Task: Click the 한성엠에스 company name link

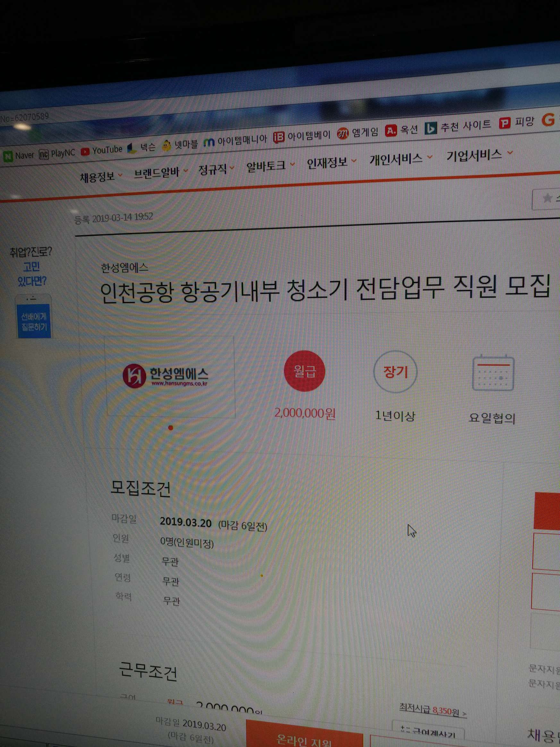Action: [x=124, y=268]
